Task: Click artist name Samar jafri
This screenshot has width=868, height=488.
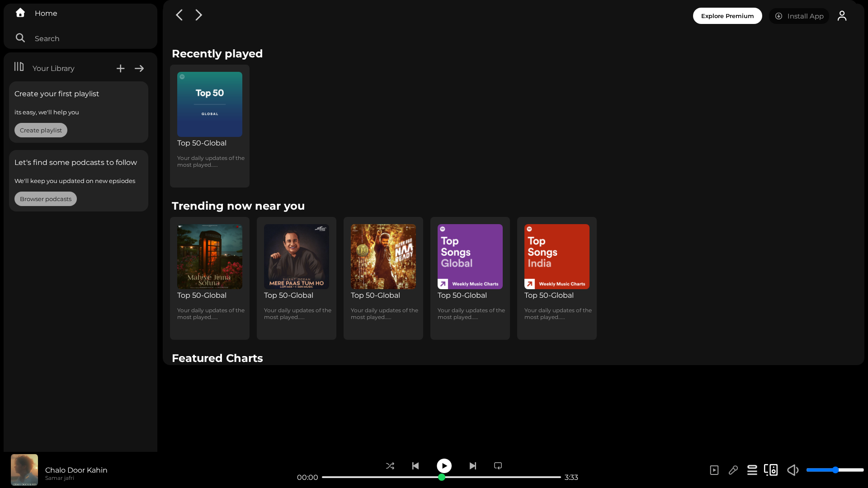Action: click(x=60, y=478)
